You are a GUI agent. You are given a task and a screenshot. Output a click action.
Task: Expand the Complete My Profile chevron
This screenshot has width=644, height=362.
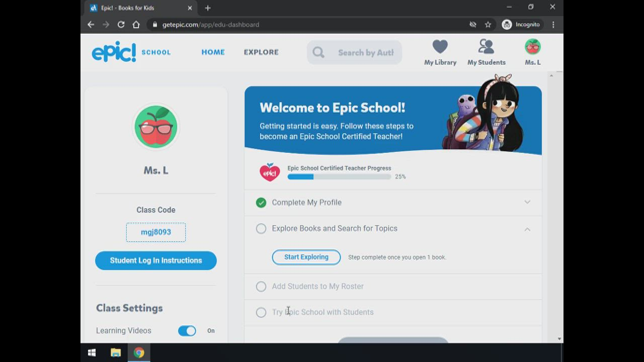pyautogui.click(x=527, y=202)
